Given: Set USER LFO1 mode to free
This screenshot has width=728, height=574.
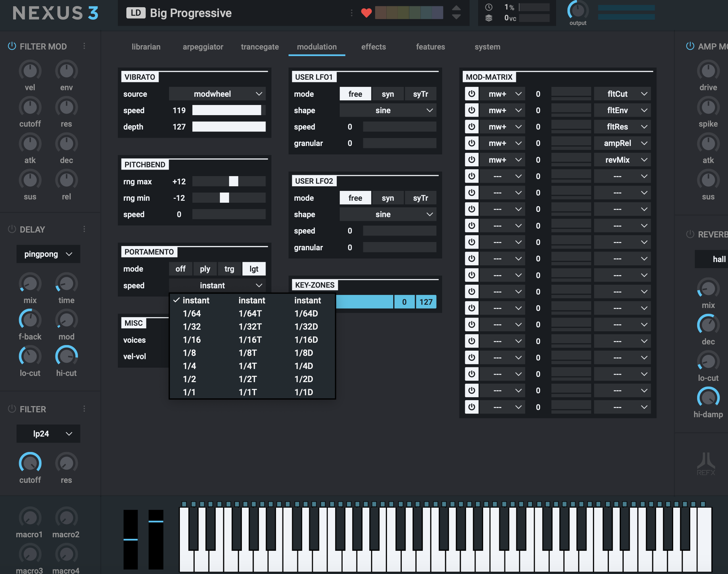Looking at the screenshot, I should click(x=355, y=94).
